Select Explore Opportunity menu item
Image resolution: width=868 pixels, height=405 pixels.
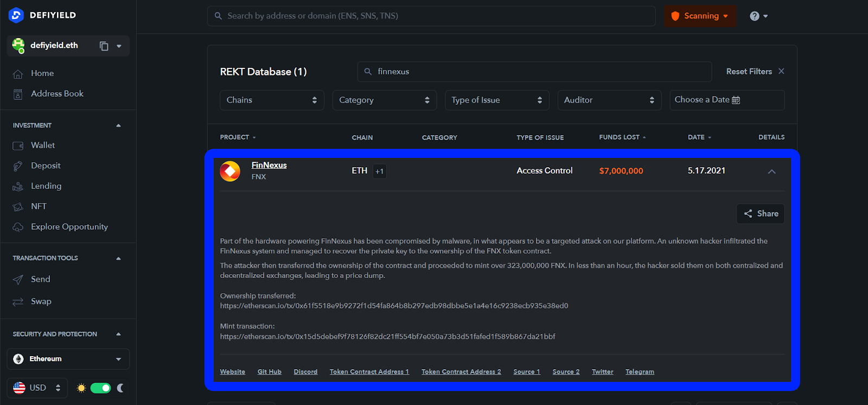(69, 226)
